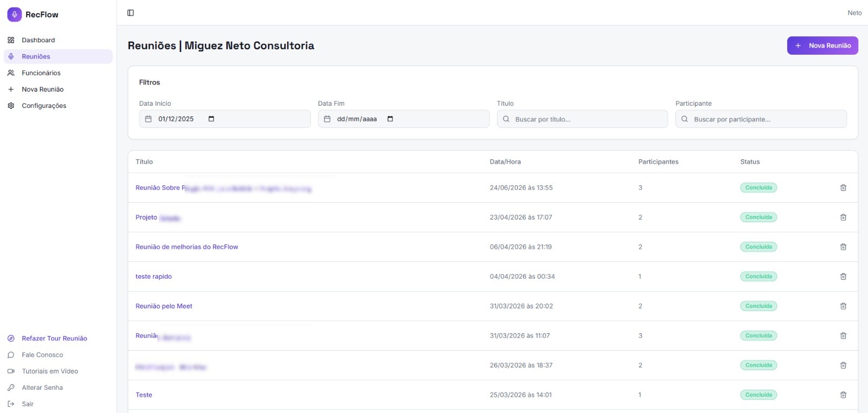Click the Alterar Senha key icon
868x413 pixels.
click(x=11, y=388)
